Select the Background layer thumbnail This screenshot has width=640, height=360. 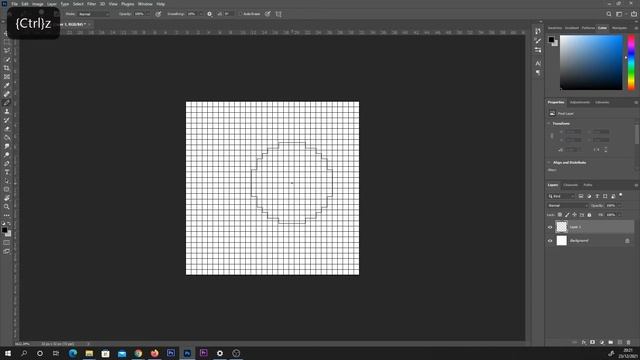pos(562,241)
